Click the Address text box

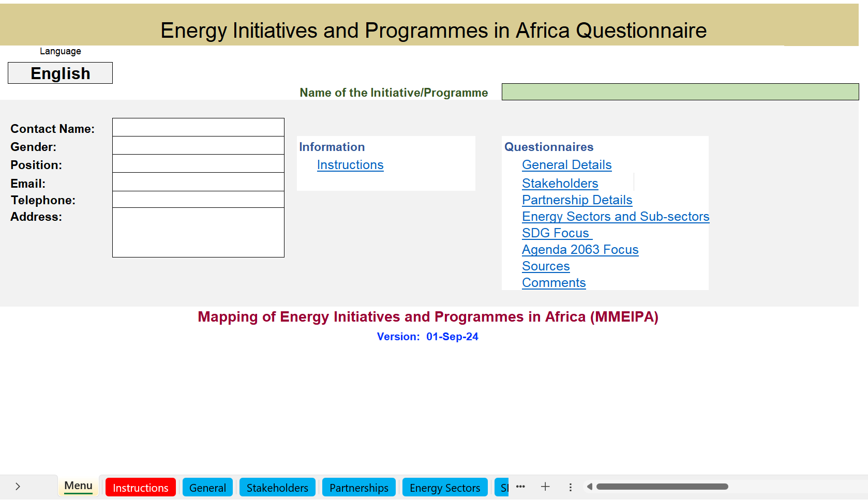(x=198, y=233)
